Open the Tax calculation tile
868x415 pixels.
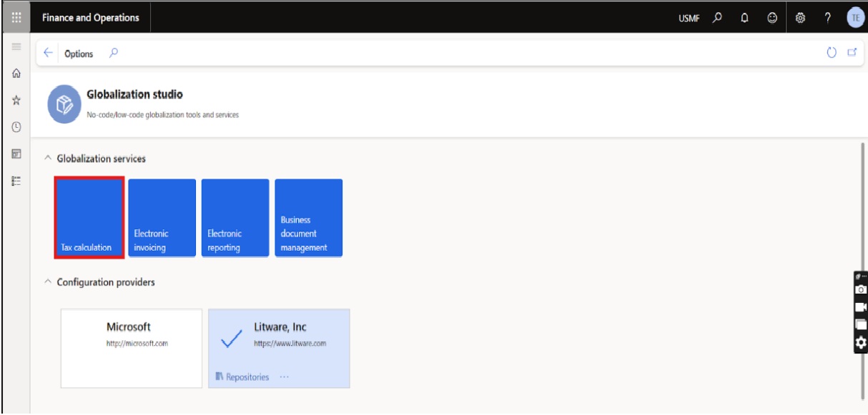(89, 218)
